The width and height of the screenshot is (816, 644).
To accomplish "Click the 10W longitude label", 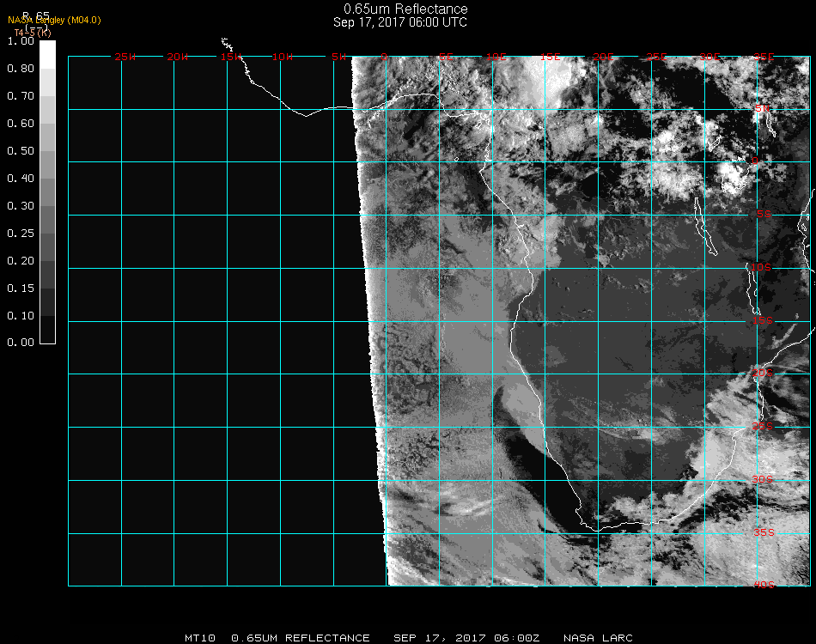I will click(x=283, y=57).
